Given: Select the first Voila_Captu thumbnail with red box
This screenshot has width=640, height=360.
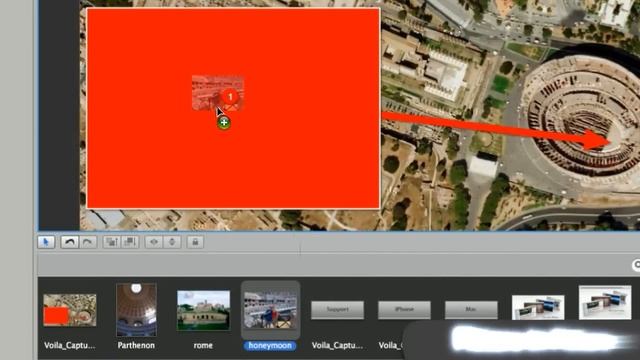Looking at the screenshot, I should tap(70, 310).
